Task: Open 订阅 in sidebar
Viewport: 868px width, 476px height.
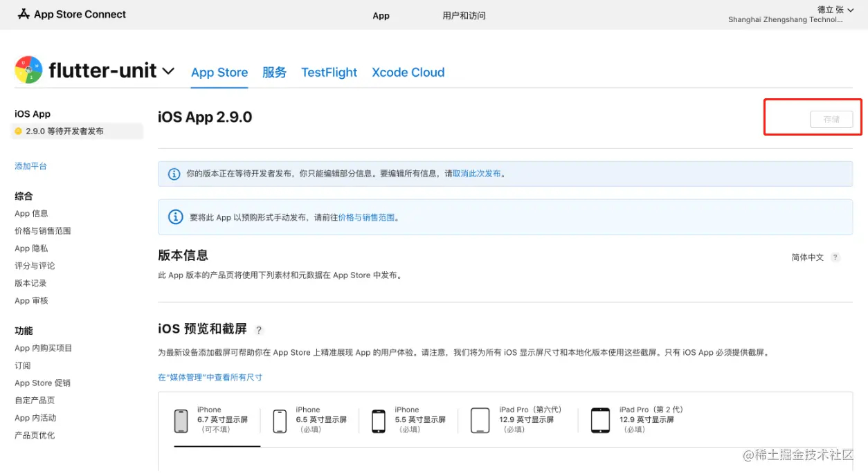Action: tap(23, 365)
